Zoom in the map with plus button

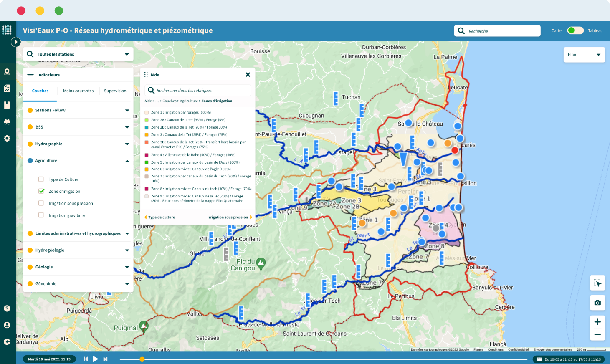pos(597,322)
